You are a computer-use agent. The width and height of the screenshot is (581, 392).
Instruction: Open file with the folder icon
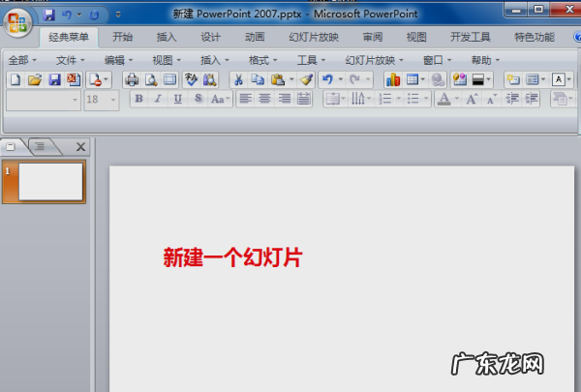click(34, 79)
